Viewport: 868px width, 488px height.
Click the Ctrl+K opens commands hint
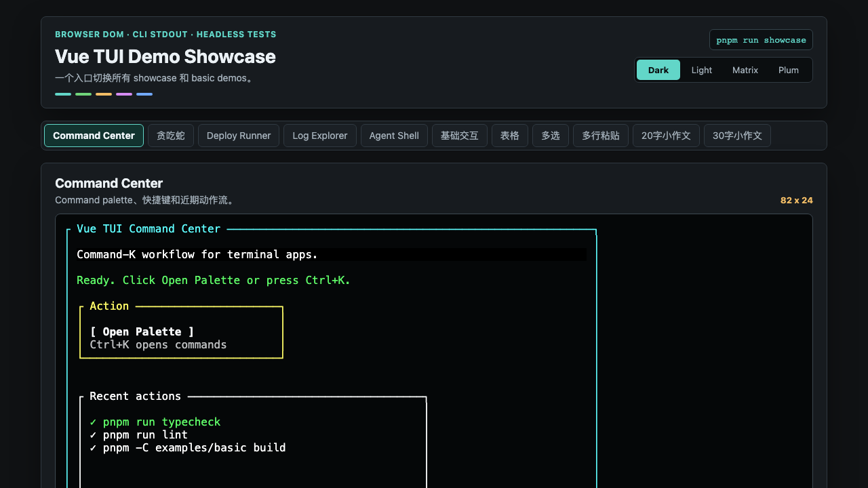tap(159, 344)
